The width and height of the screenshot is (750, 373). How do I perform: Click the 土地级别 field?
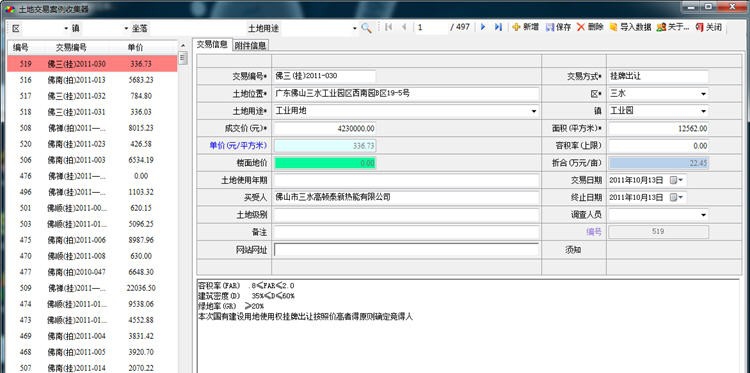[x=407, y=215]
